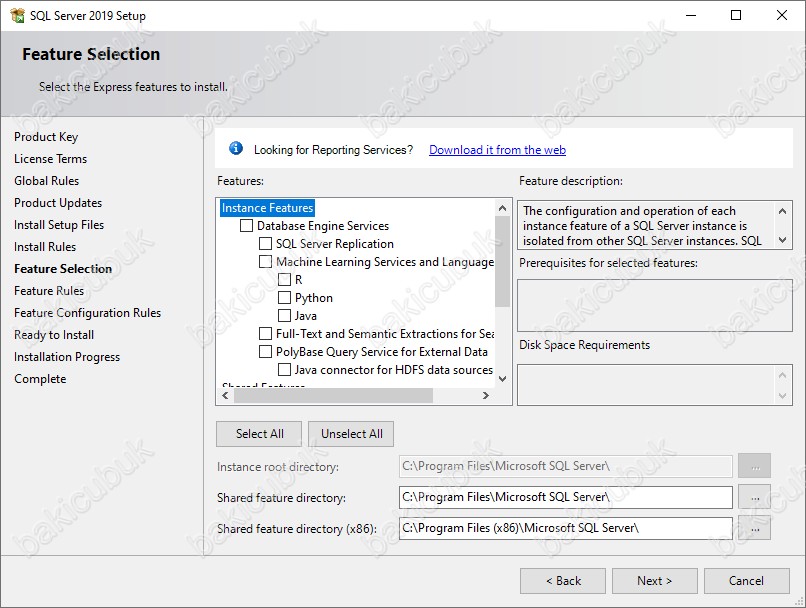Viewport: 806px width, 608px height.
Task: Go back with the Back button
Action: coord(563,581)
